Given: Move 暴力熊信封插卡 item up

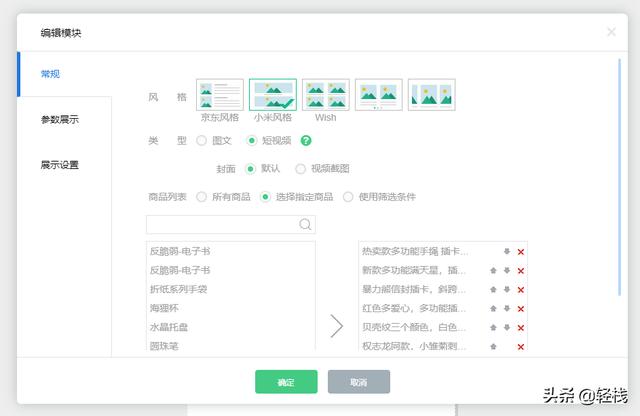Looking at the screenshot, I should pyautogui.click(x=493, y=289).
